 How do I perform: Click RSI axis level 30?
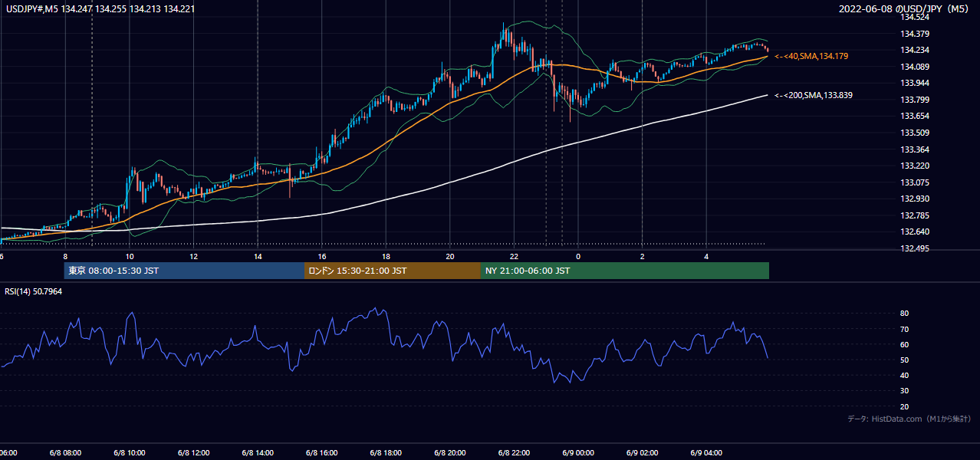(x=904, y=391)
